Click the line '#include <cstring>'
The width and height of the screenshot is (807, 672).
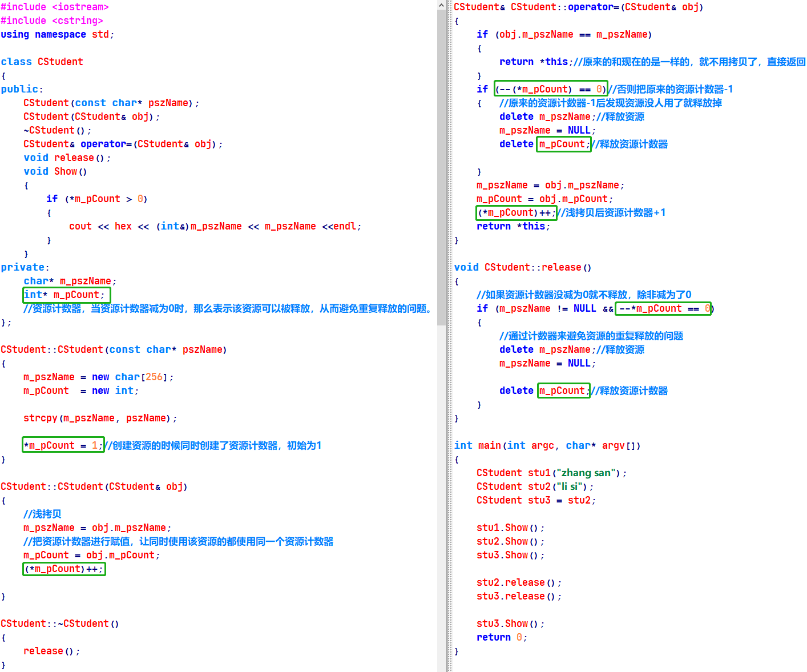pos(52,21)
